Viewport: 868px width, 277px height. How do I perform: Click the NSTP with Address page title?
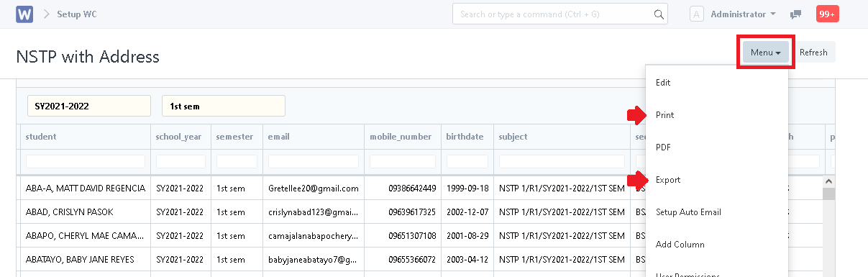point(87,57)
